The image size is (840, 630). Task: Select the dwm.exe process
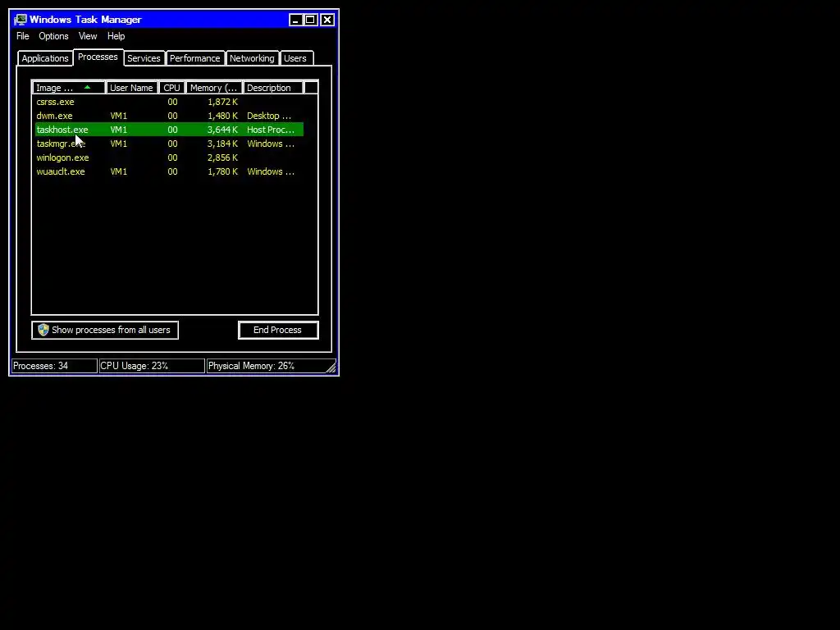click(169, 116)
